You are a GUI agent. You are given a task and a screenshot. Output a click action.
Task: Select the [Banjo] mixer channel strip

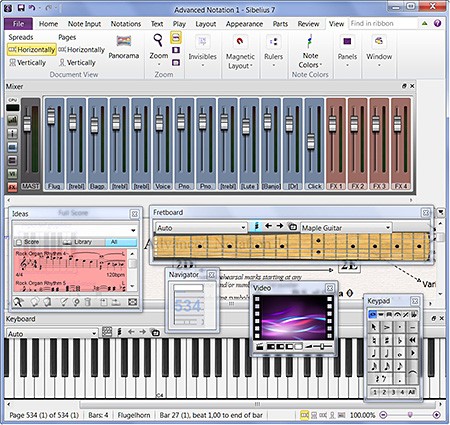[x=271, y=144]
